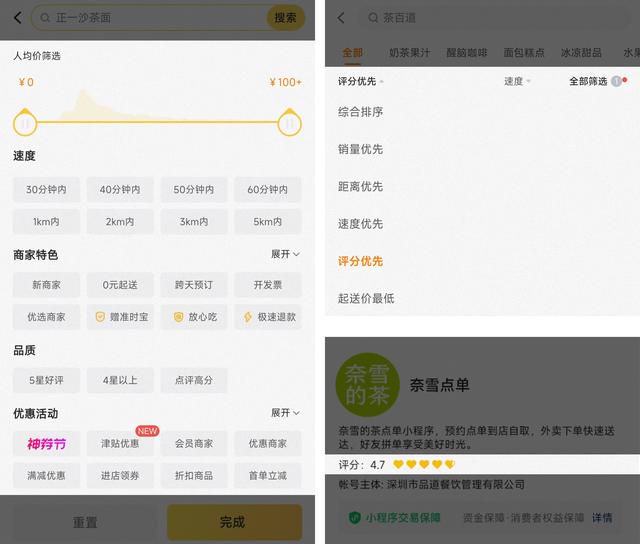Image resolution: width=640 pixels, height=544 pixels.
Task: Click the 小程序交易保障 shield icon
Action: coord(355,518)
